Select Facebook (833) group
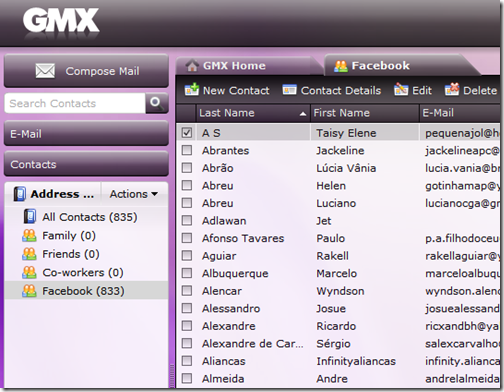Screen dimensions: 504x392 (x=86, y=291)
